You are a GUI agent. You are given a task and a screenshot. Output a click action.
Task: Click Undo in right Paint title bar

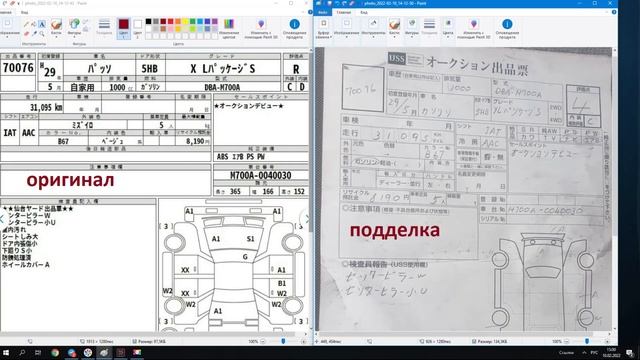337,3
